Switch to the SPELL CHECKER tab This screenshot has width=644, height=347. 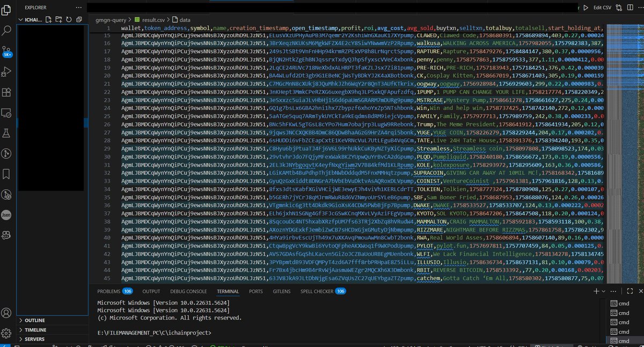pos(324,291)
